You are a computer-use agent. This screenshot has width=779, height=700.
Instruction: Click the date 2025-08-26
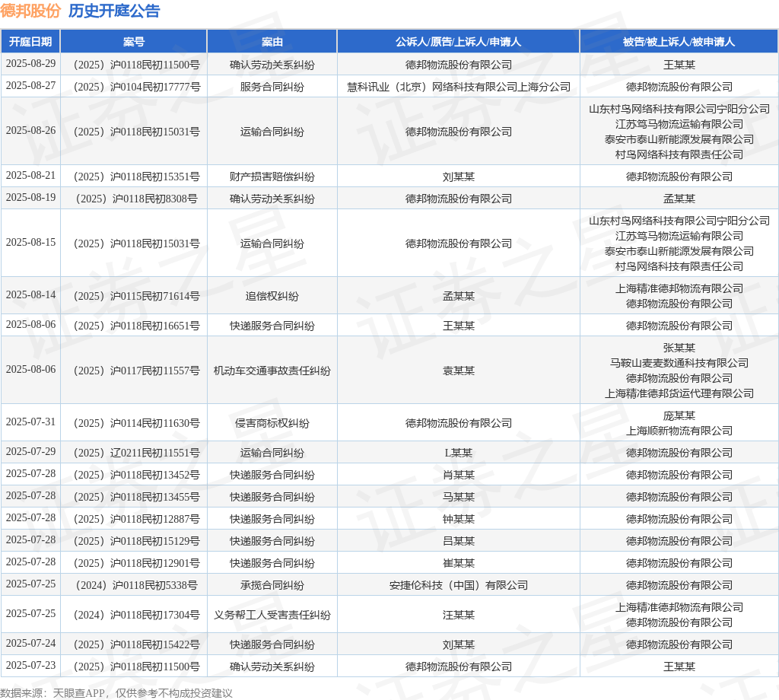[30, 131]
